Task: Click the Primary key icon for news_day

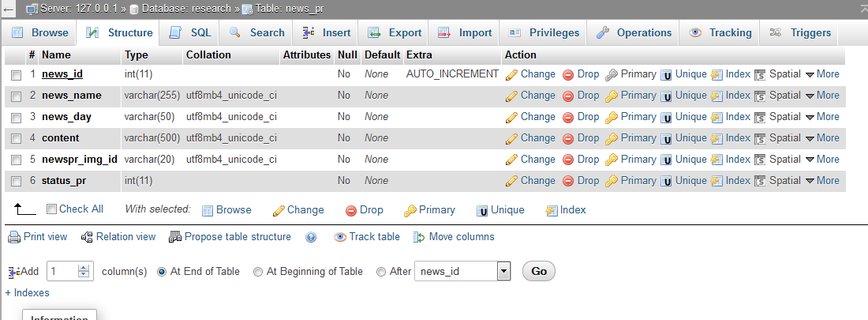Action: click(612, 117)
